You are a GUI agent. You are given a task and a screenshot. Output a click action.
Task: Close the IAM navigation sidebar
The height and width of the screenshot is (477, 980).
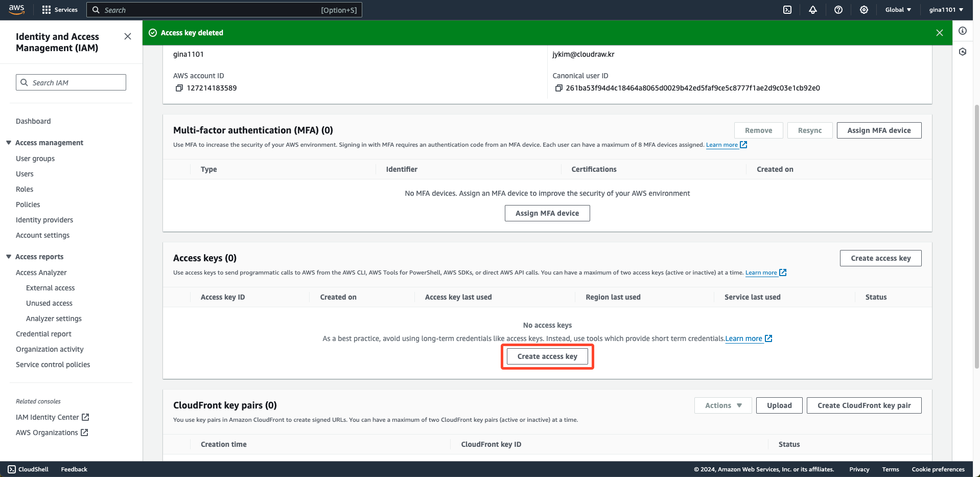pyautogui.click(x=128, y=36)
